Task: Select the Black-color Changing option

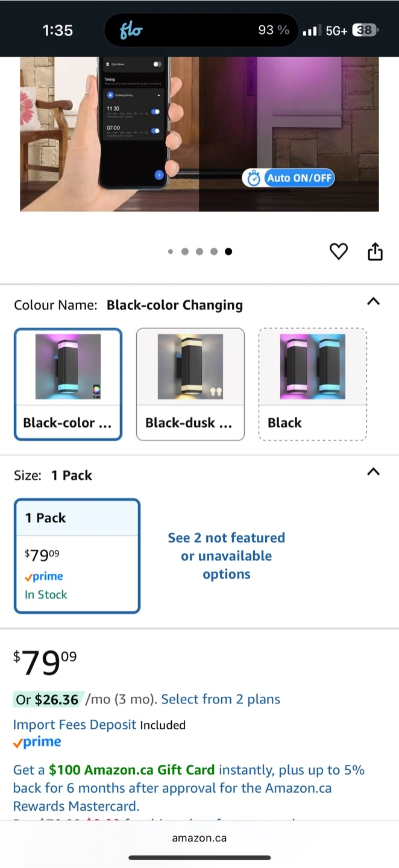Action: click(x=68, y=385)
